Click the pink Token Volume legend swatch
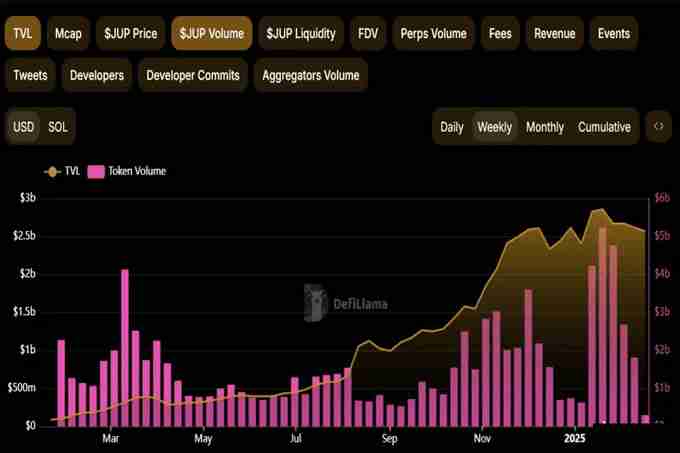Image resolution: width=680 pixels, height=453 pixels. click(x=96, y=171)
